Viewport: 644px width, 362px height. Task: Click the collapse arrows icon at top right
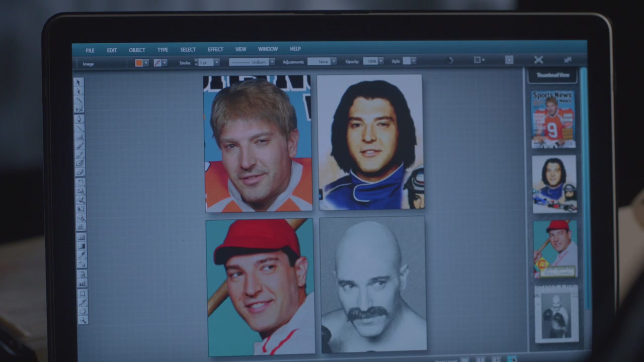tap(568, 60)
